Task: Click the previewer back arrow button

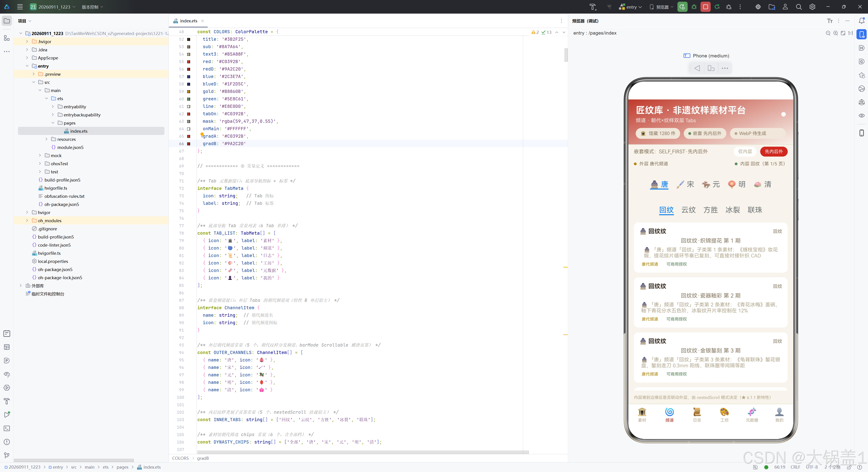Action: (697, 68)
